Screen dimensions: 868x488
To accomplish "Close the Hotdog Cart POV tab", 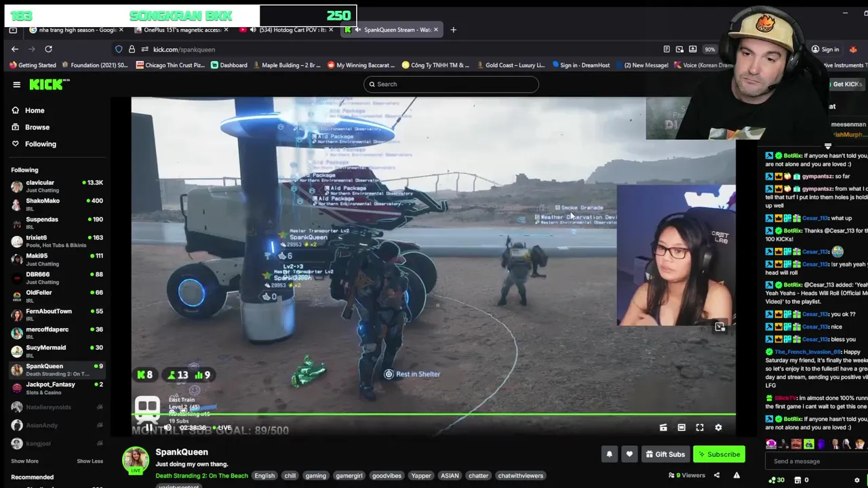I will (x=331, y=30).
